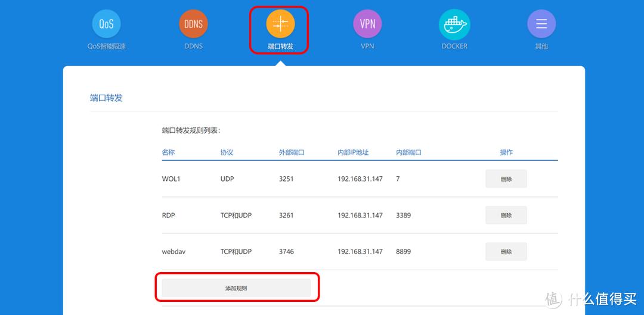Open the purple VPN icon

click(x=367, y=24)
